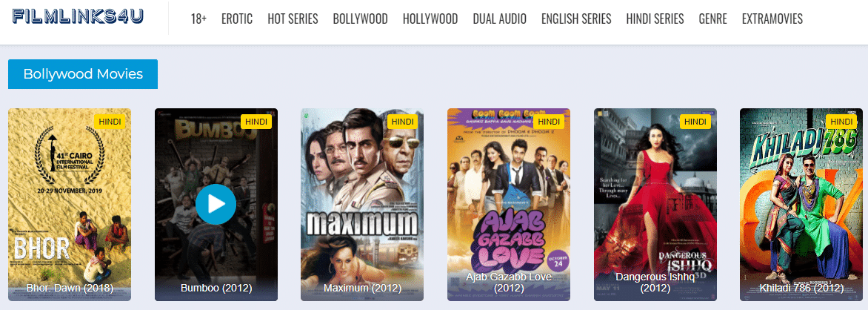The width and height of the screenshot is (868, 310).
Task: Go to HOT SERIES section
Action: 293,19
